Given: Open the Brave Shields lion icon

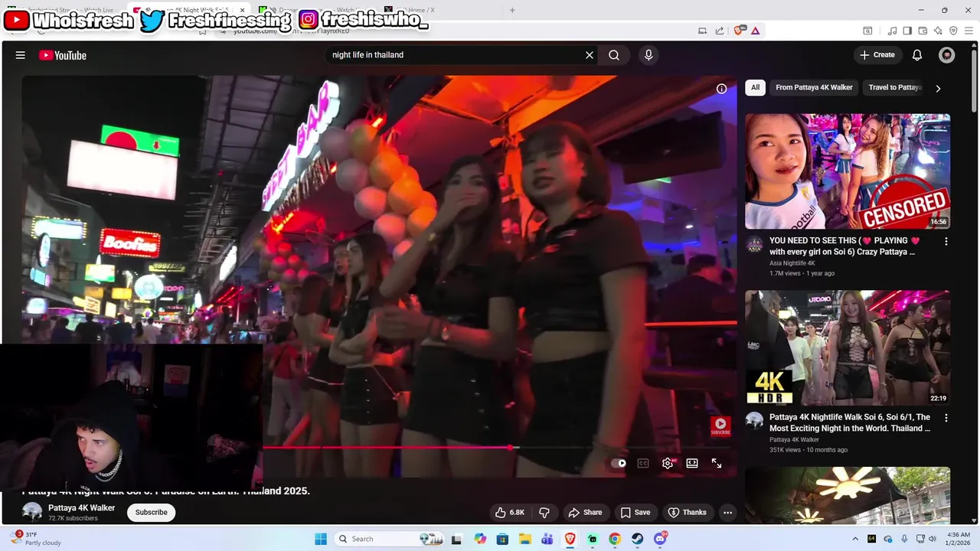Looking at the screenshot, I should tap(739, 31).
